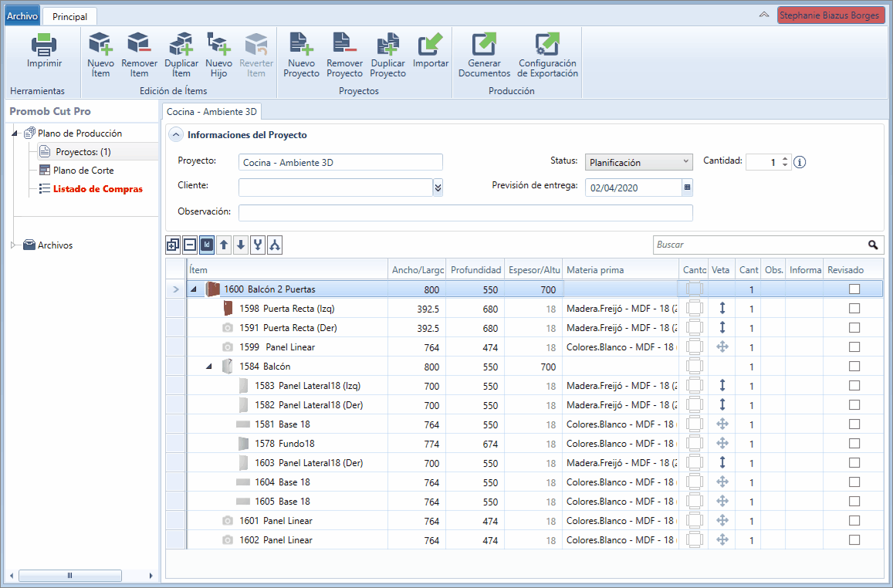Click Nuevo Proyecto icon
893x588 pixels.
301,45
